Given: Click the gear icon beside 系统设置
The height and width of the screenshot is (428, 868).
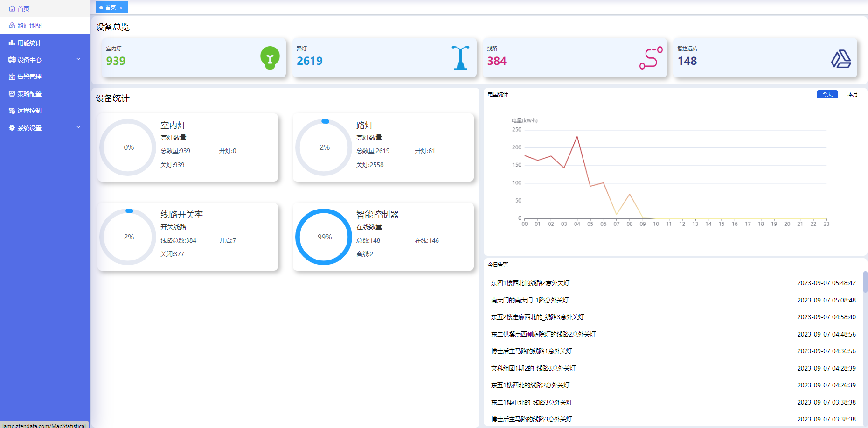Looking at the screenshot, I should (12, 128).
